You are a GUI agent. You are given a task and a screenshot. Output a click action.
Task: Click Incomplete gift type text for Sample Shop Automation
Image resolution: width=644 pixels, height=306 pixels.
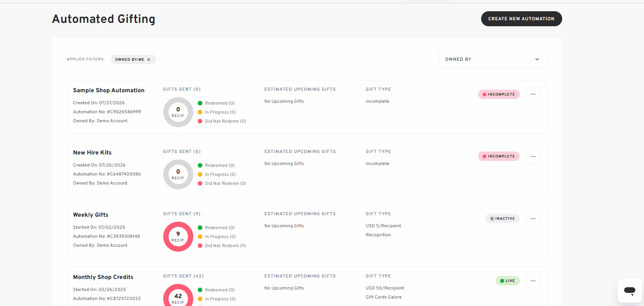378,101
